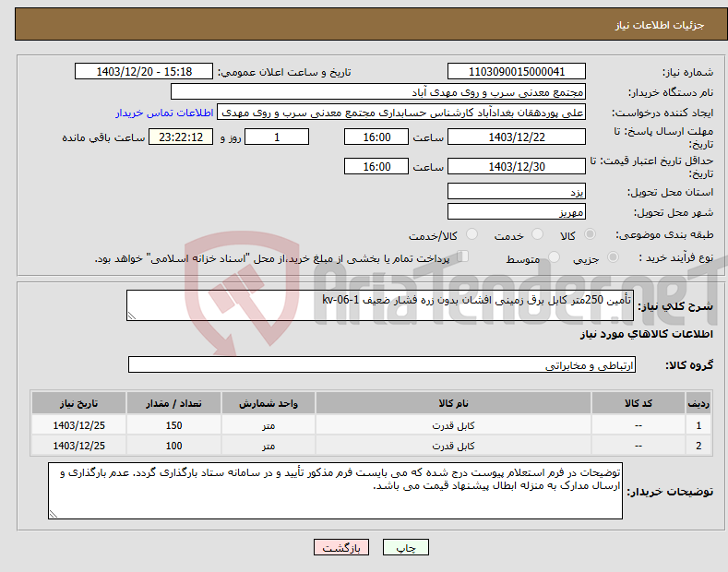728x572 pixels.
Task: Click the کد کالا column header
Action: click(x=638, y=403)
